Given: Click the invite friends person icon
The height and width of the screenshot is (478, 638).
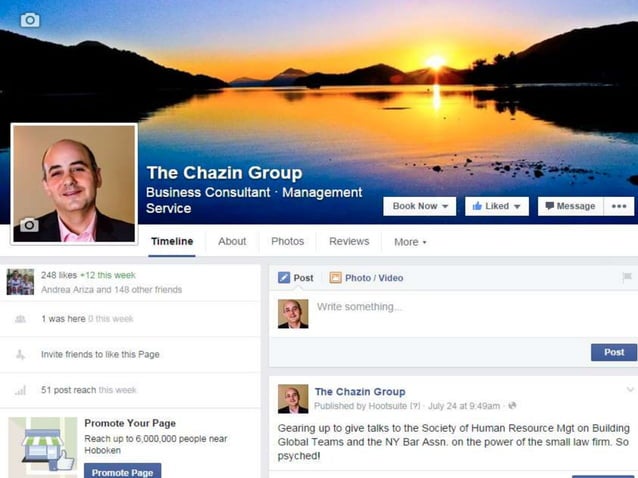Looking at the screenshot, I should (20, 354).
